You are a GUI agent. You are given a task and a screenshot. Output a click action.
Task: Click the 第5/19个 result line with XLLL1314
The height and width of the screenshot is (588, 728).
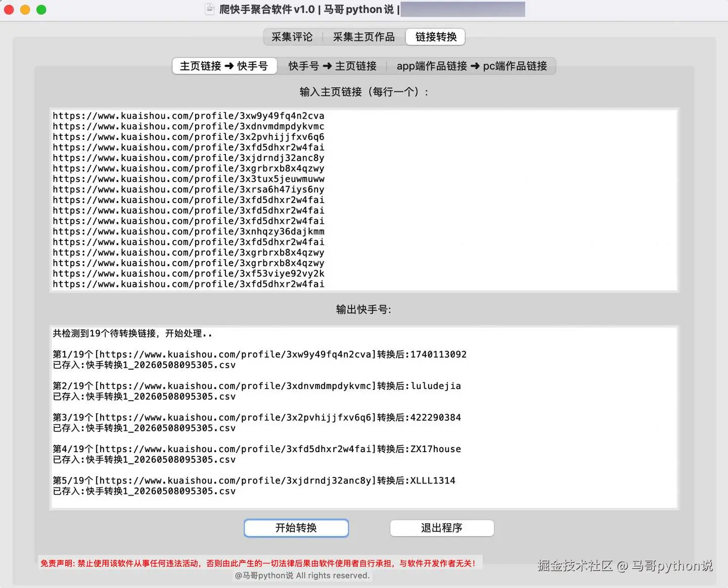(254, 480)
